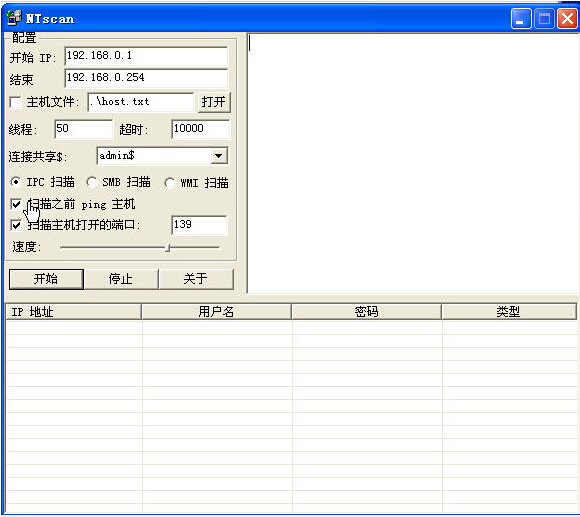Click the host file path field .\host.txt

click(x=141, y=102)
